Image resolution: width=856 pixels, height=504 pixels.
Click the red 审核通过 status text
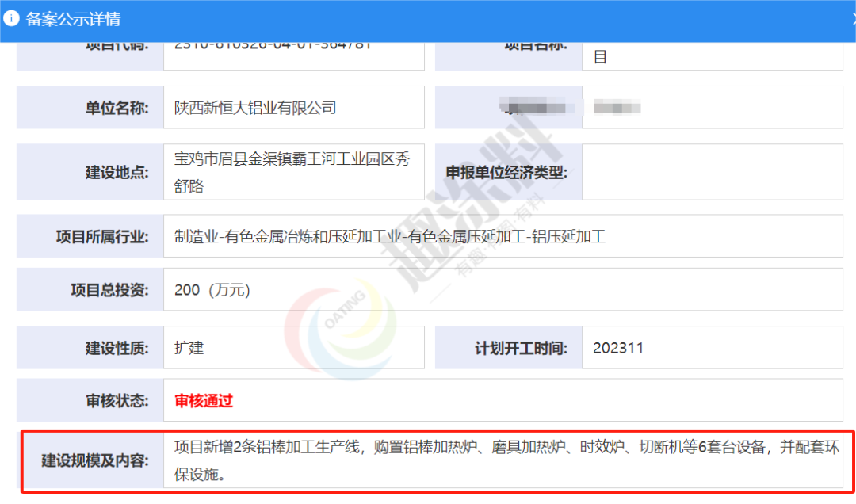click(x=204, y=401)
